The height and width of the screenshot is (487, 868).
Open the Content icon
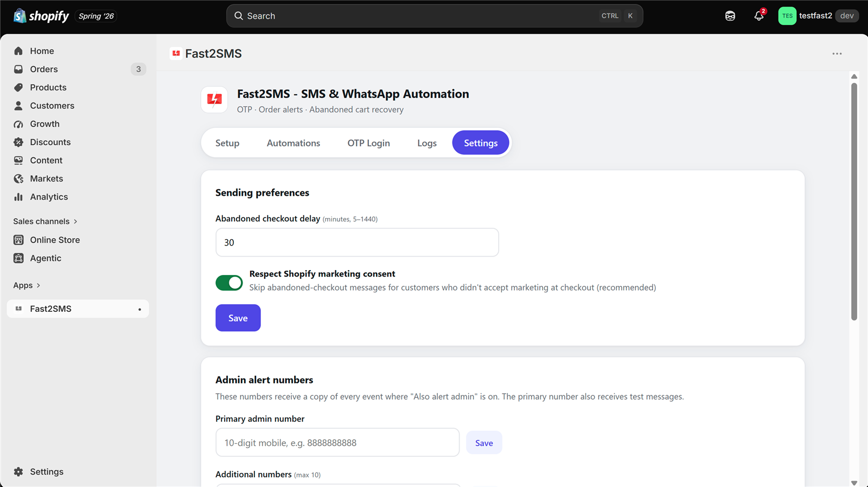pos(18,161)
